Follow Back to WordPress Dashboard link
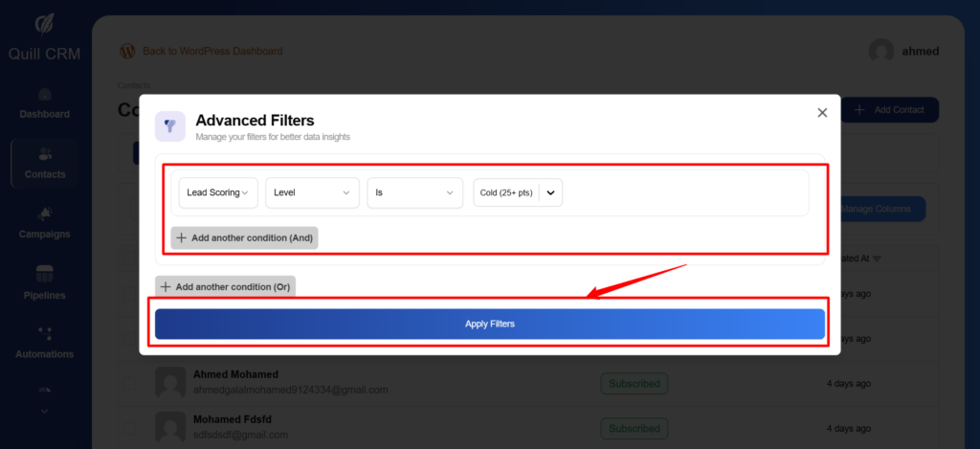980x449 pixels. click(212, 51)
